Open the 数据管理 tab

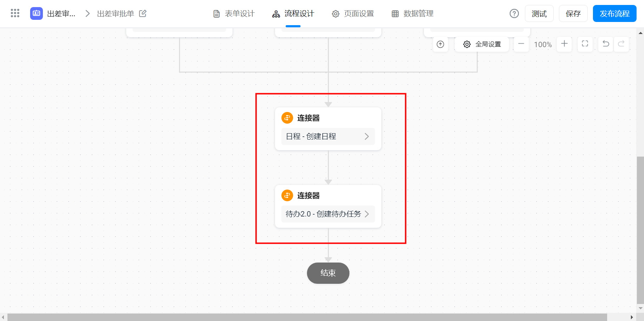point(413,13)
